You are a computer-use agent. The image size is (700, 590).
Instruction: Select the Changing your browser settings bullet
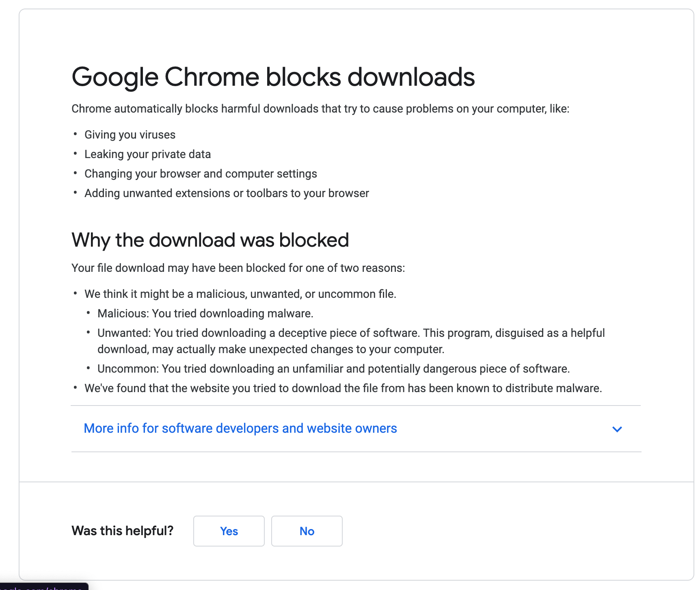201,174
